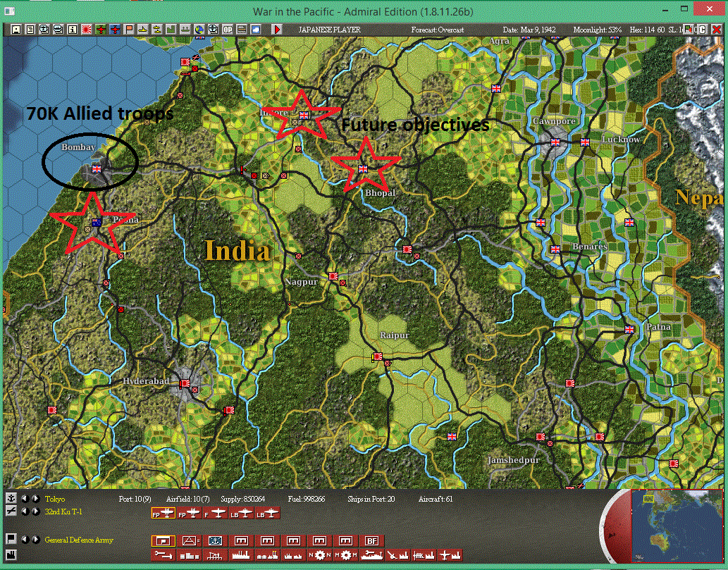This screenshot has width=728, height=570.
Task: Click the 'Ships in Port: 20' readout
Action: point(371,499)
